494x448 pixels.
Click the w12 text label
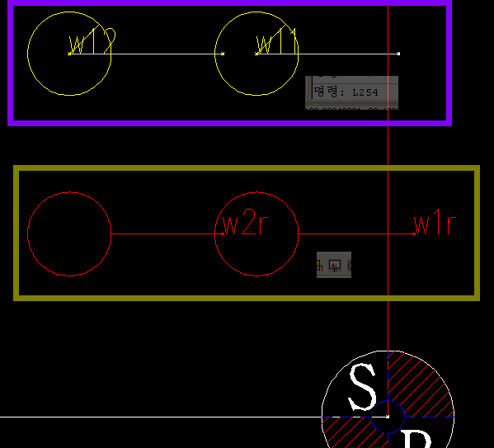(92, 41)
